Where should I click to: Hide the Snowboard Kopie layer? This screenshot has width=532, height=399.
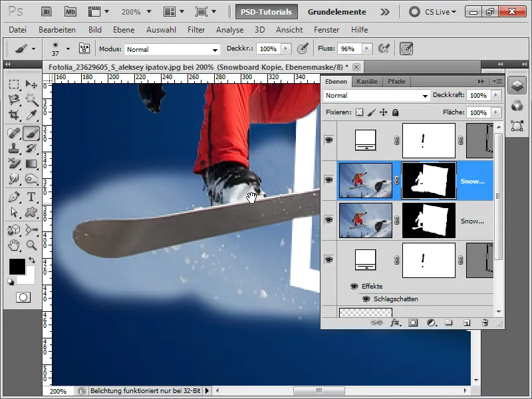tap(329, 180)
